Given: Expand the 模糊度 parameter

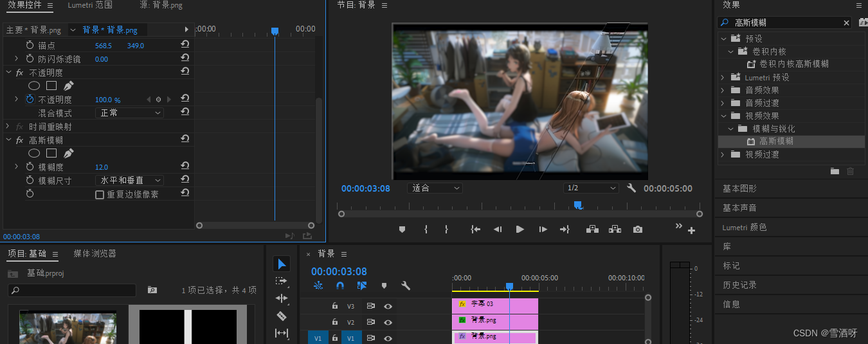Looking at the screenshot, I should click(17, 167).
